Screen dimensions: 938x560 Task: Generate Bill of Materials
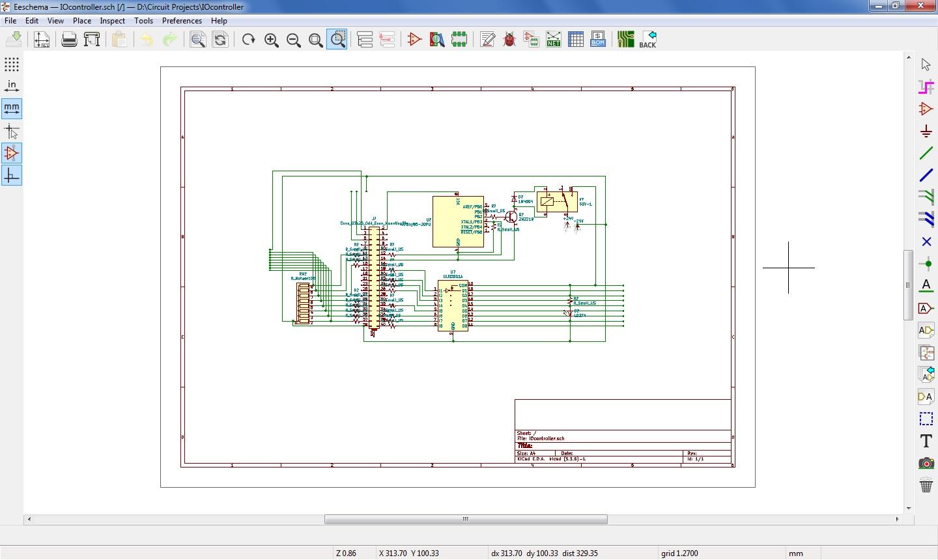tap(598, 39)
